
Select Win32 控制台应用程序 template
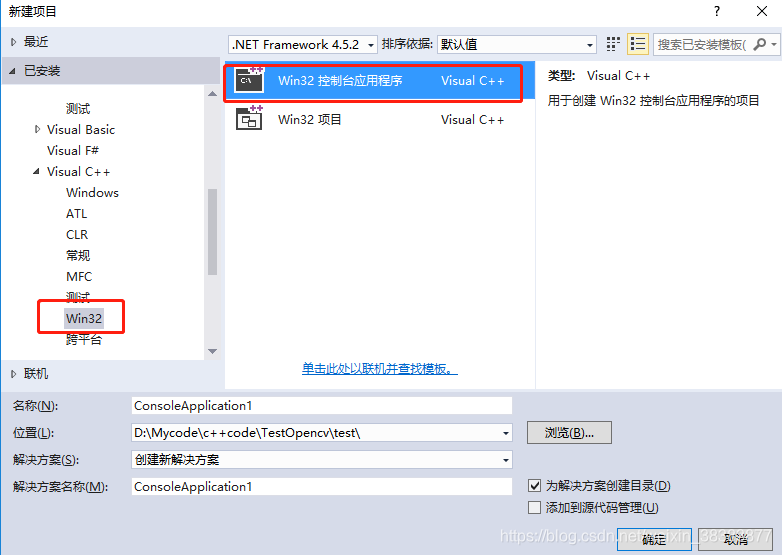tap(380, 80)
